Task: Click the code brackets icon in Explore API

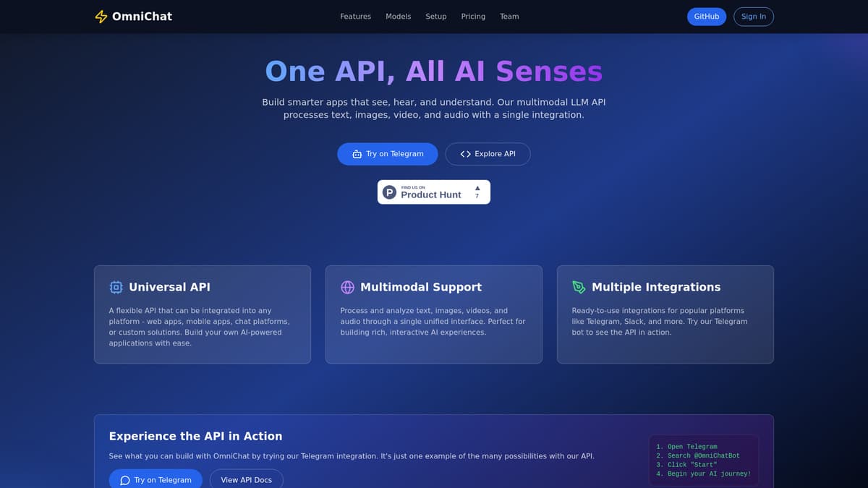Action: (x=465, y=154)
